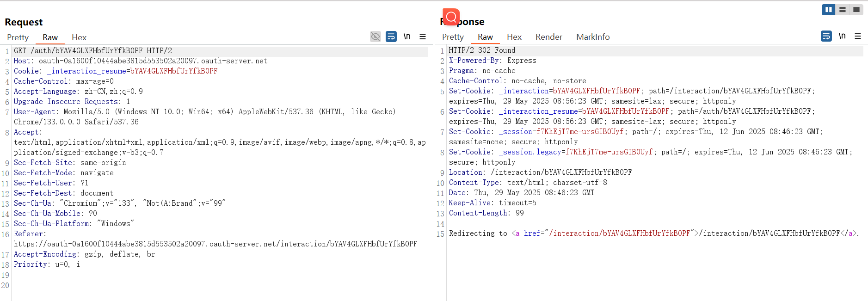Open the Request panel hamburger menu
The height and width of the screenshot is (301, 868).
click(423, 37)
